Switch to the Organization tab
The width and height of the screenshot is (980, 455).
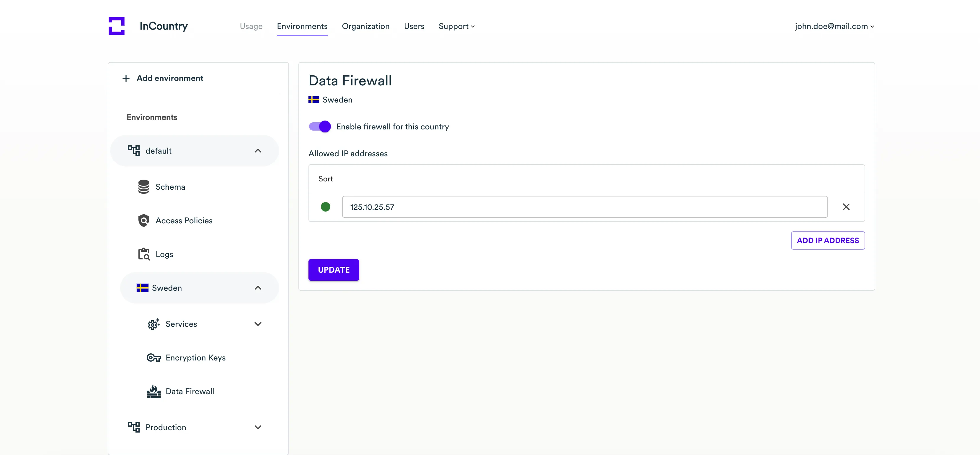pyautogui.click(x=365, y=26)
